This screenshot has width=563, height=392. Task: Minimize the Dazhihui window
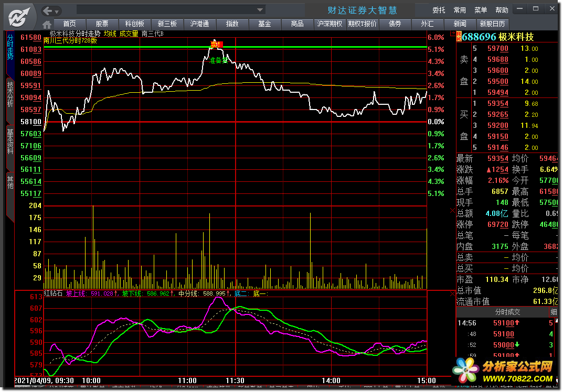pyautogui.click(x=519, y=8)
